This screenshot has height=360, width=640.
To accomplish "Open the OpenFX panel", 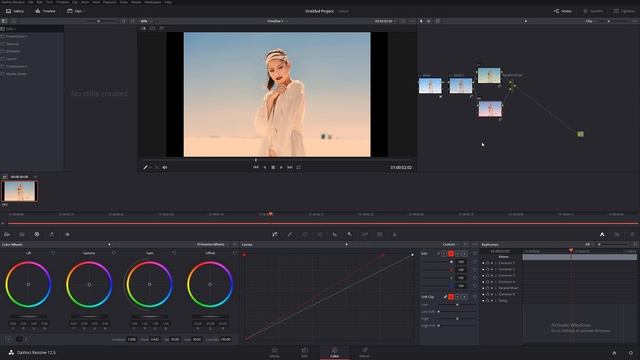I will (593, 11).
